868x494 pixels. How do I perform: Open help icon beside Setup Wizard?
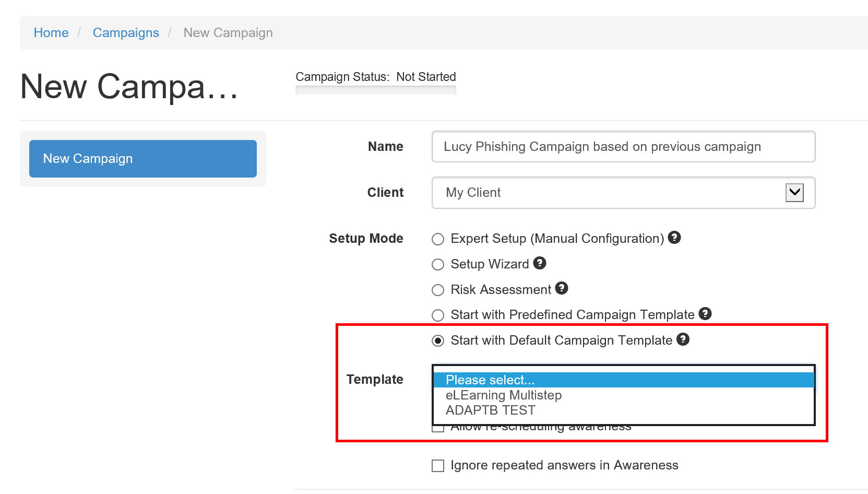point(540,263)
